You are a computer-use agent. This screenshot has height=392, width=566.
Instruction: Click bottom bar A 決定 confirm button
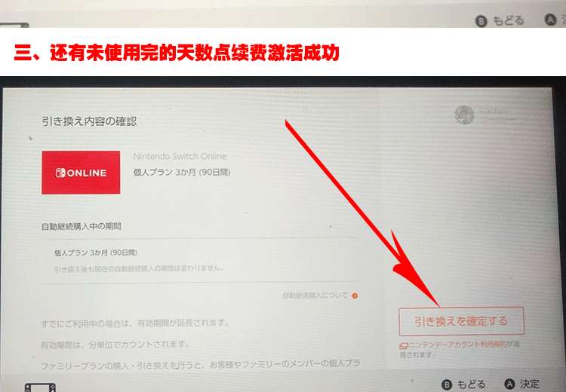522,384
